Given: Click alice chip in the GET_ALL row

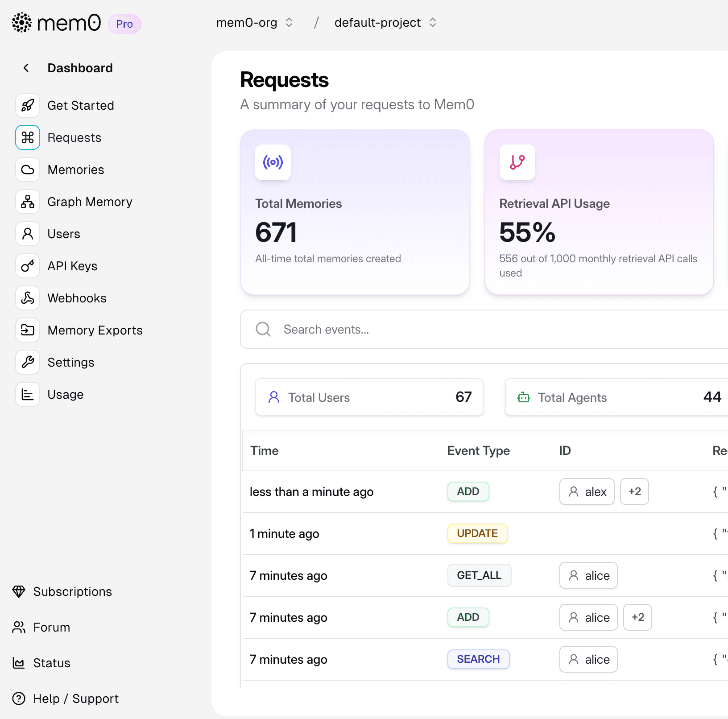Looking at the screenshot, I should (589, 575).
